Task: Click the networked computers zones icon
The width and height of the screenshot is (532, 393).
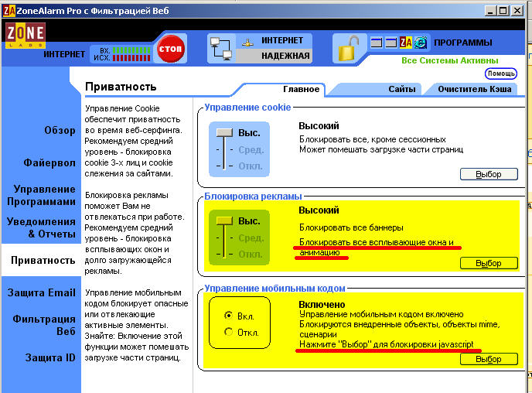Action: (x=221, y=49)
